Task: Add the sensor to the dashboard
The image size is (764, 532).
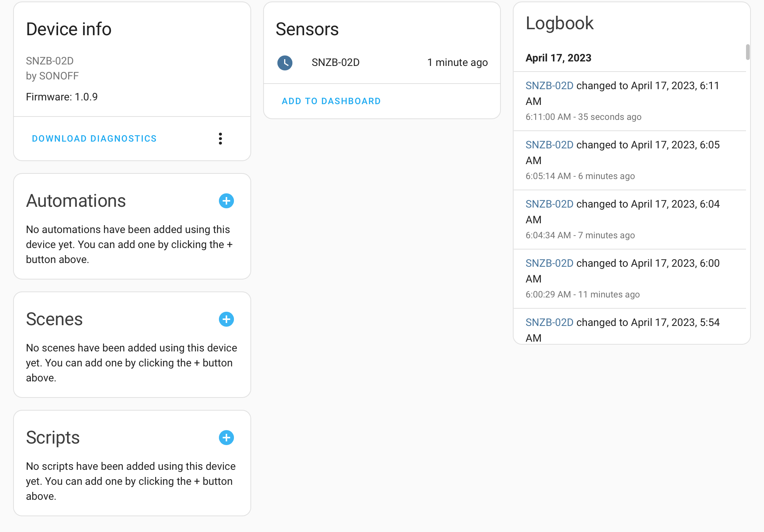Action: (x=331, y=101)
